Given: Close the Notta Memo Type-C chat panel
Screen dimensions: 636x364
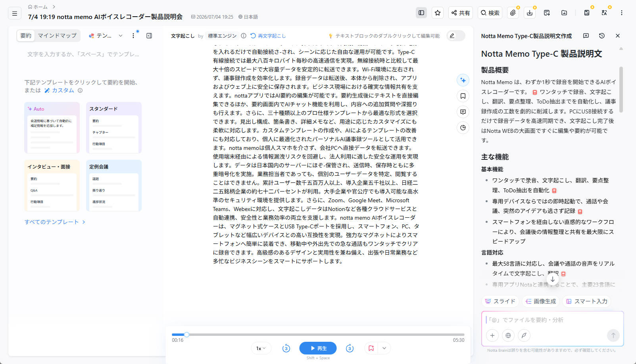Looking at the screenshot, I should (x=618, y=36).
